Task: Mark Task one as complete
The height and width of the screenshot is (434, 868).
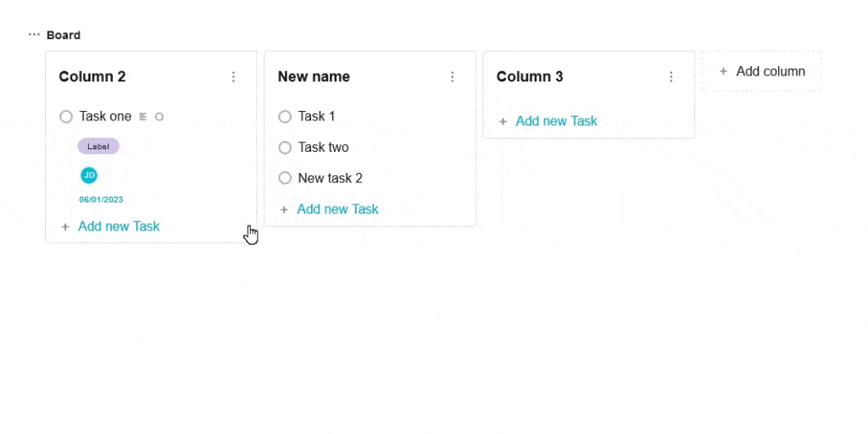Action: coord(66,117)
